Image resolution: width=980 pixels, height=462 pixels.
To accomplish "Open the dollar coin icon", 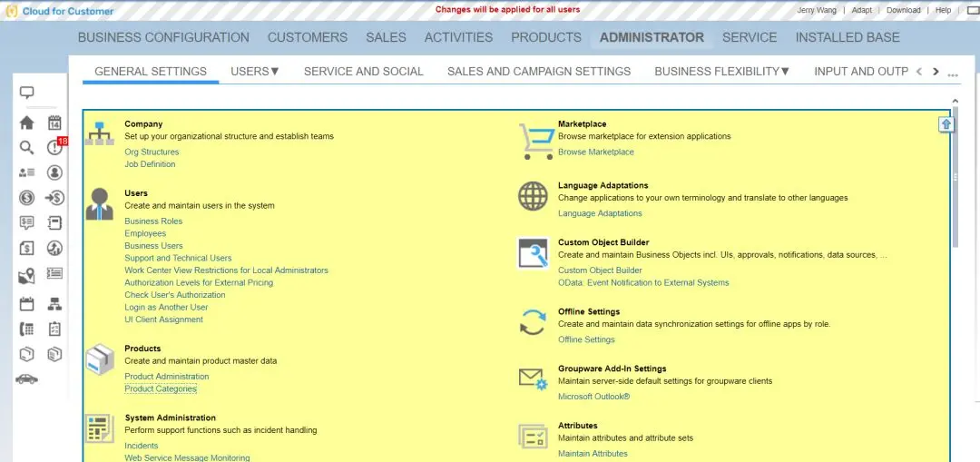I will pyautogui.click(x=27, y=198).
